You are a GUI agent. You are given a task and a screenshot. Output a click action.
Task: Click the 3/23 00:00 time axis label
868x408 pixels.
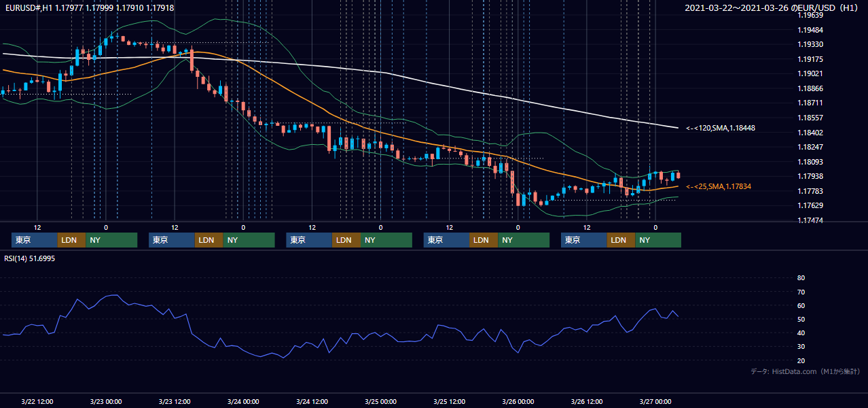tap(105, 401)
